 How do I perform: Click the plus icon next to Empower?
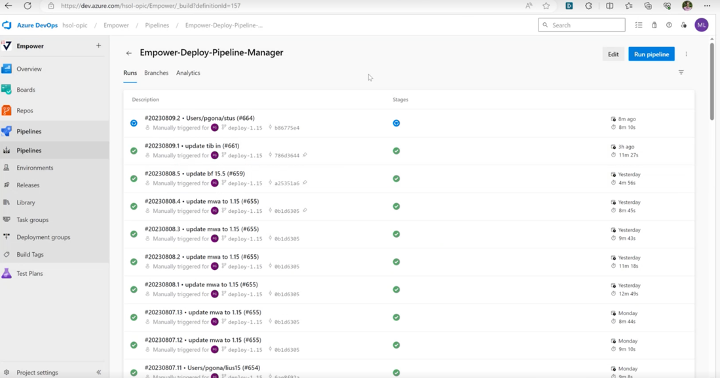click(x=98, y=46)
